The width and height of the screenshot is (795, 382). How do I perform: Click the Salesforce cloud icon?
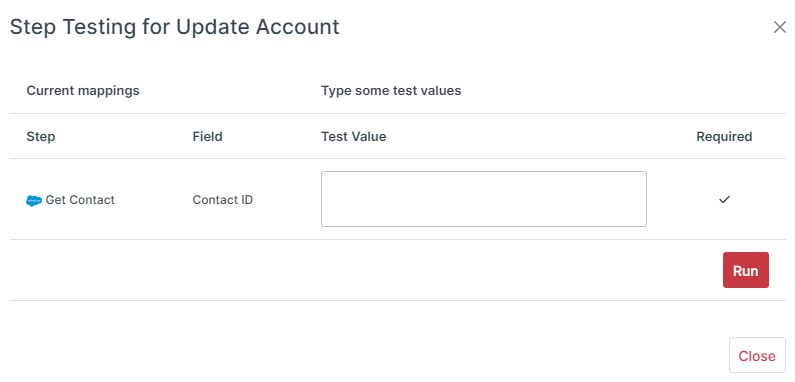(34, 201)
